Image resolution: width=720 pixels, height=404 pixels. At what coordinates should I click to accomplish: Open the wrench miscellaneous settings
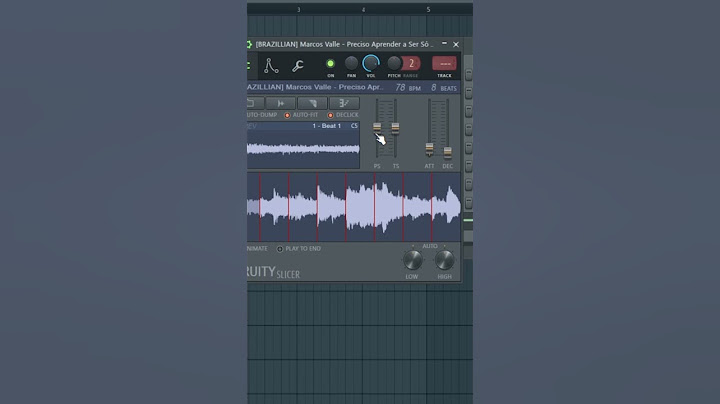pyautogui.click(x=298, y=66)
